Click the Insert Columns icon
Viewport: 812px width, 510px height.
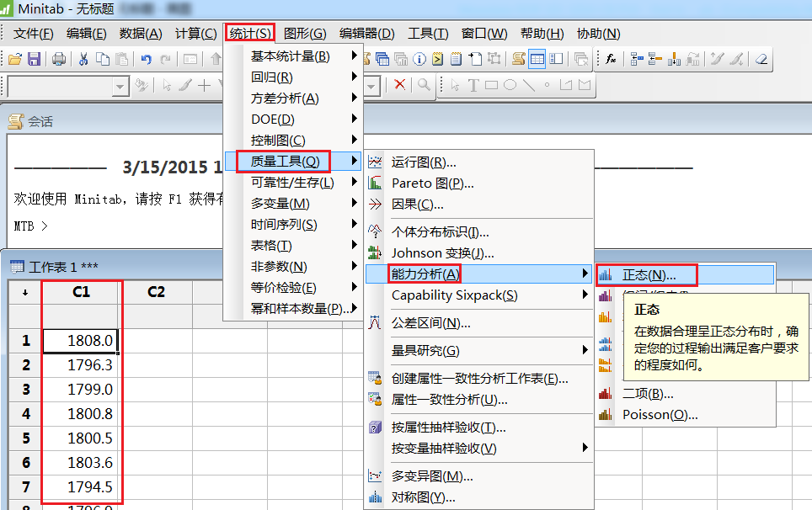674,59
